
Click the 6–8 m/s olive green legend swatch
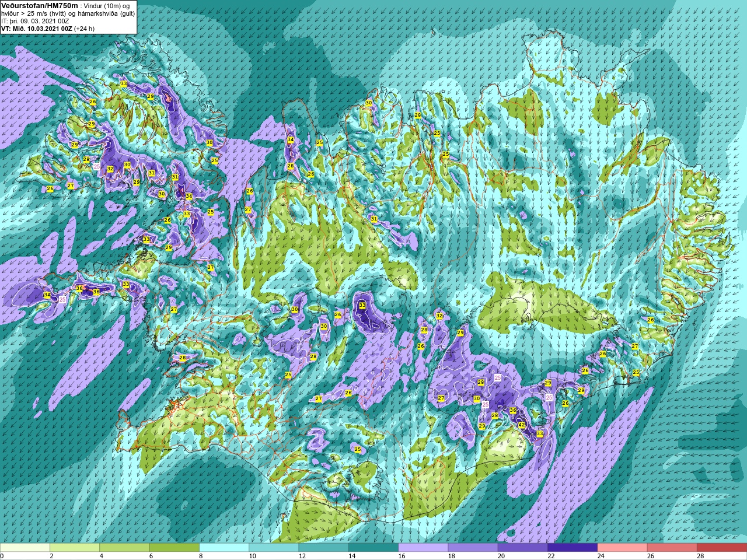[174, 548]
